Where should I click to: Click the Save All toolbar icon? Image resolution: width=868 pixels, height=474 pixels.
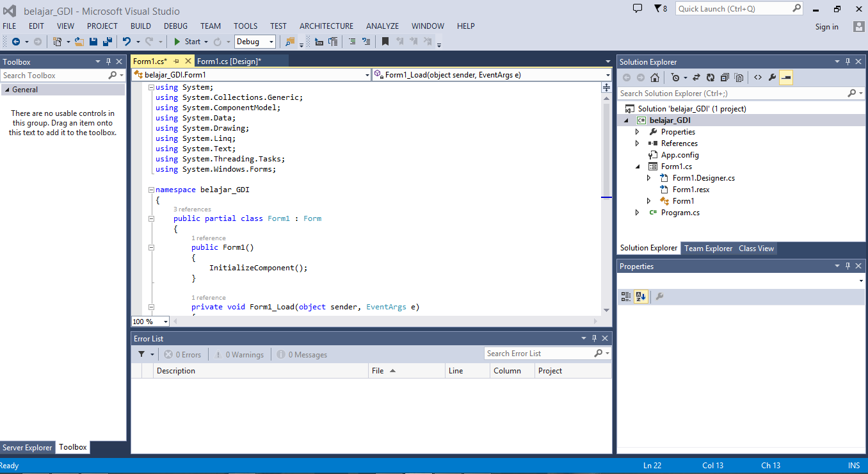108,42
